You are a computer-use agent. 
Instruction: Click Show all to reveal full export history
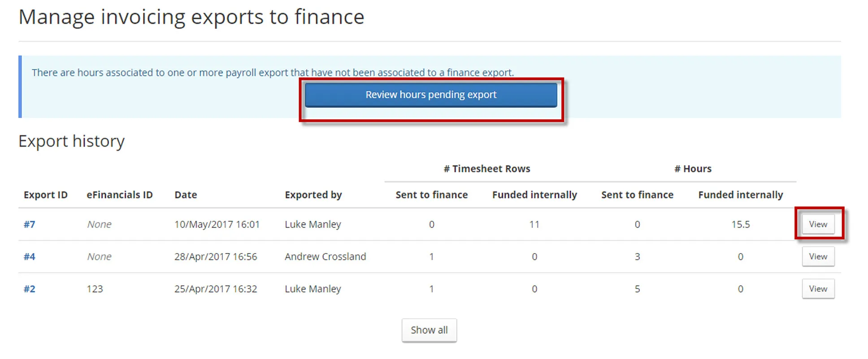(x=429, y=330)
